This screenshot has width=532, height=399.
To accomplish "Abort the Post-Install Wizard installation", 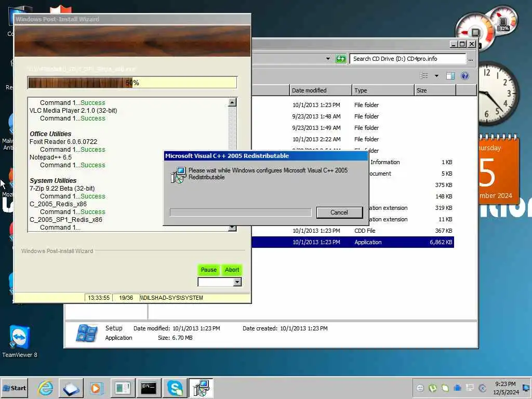I will [232, 270].
